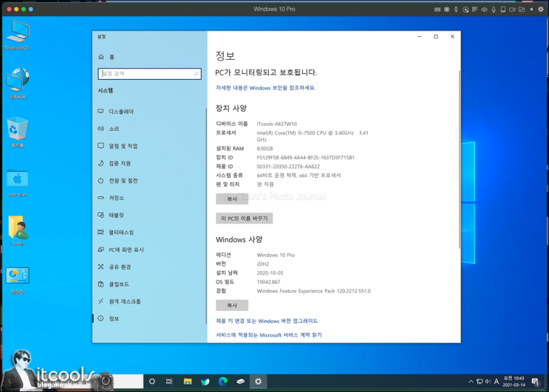This screenshot has height=392, width=549.
Task: Click the Parallels sound icon in title bar
Action: (x=484, y=10)
